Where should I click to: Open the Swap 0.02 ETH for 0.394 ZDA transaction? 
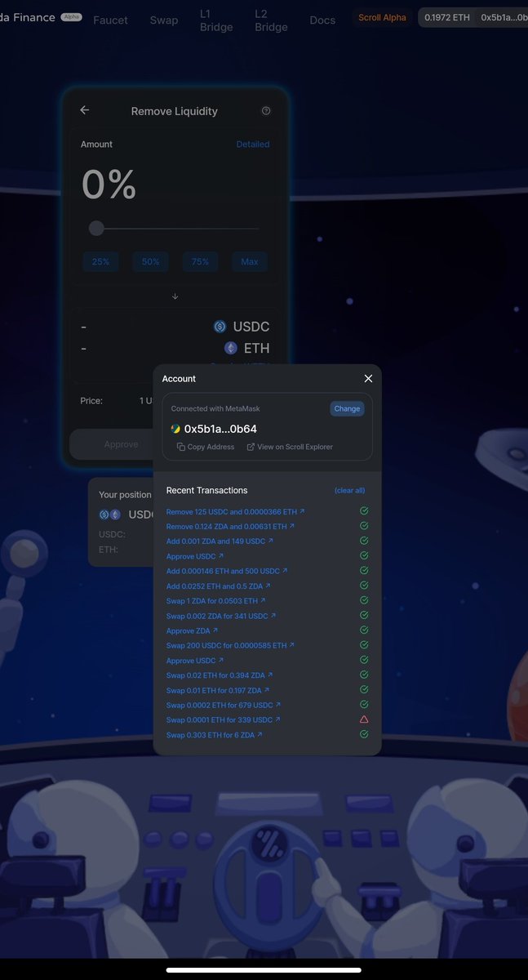tap(220, 675)
